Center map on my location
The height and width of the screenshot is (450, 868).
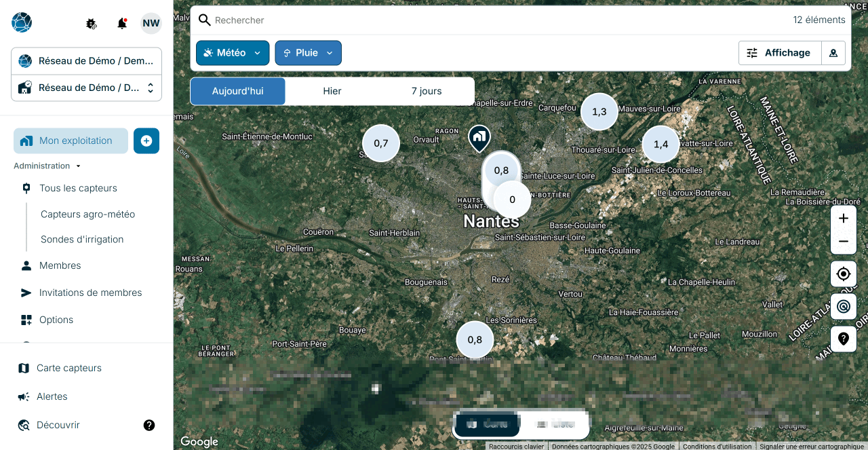[x=844, y=274]
